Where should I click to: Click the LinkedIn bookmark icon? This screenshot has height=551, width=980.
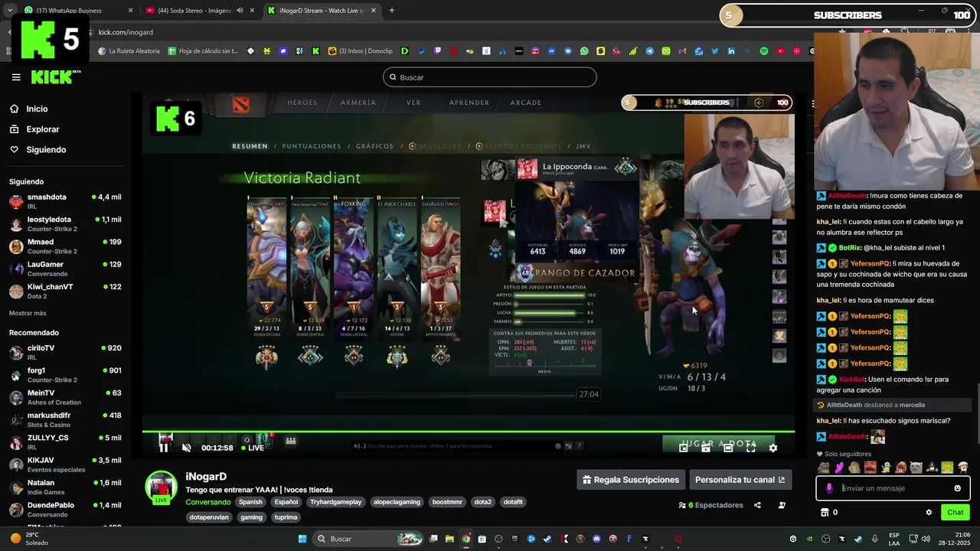[x=731, y=51]
